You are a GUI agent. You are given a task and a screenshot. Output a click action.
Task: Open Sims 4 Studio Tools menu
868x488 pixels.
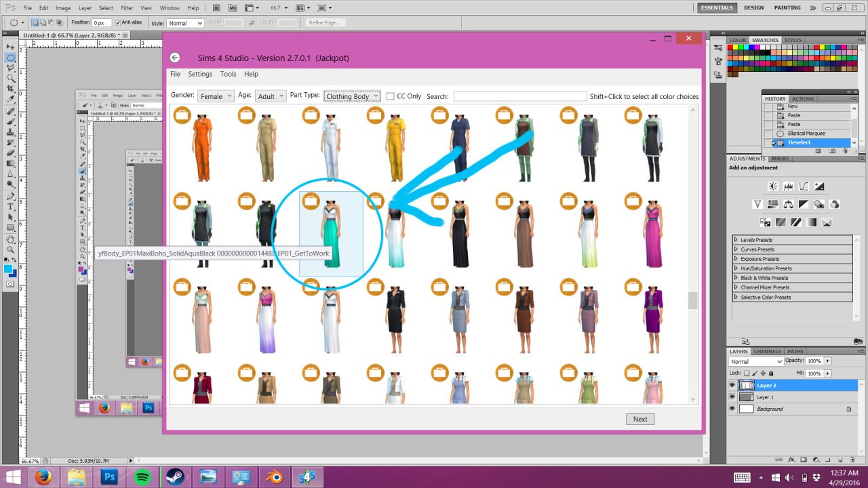pyautogui.click(x=229, y=74)
